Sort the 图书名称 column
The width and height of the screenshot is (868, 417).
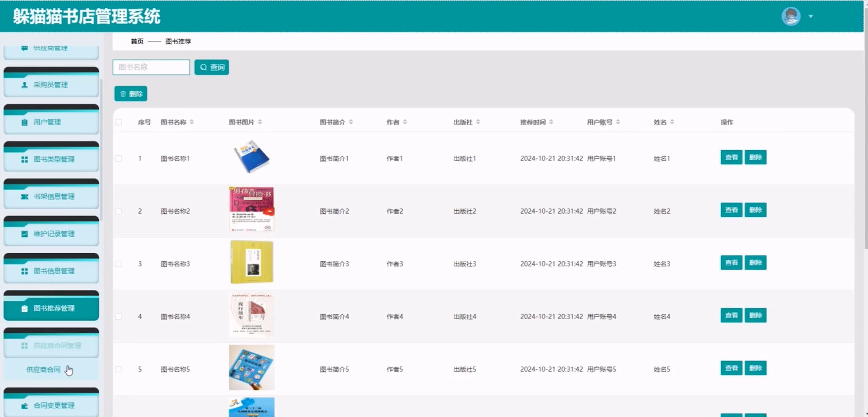[x=192, y=122]
